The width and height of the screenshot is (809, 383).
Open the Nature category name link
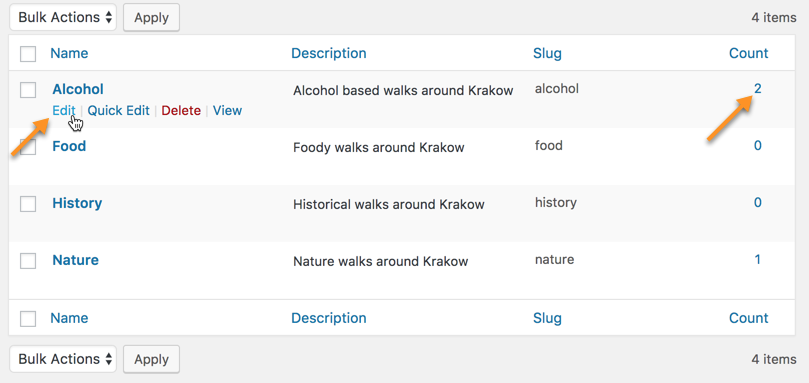coord(75,260)
